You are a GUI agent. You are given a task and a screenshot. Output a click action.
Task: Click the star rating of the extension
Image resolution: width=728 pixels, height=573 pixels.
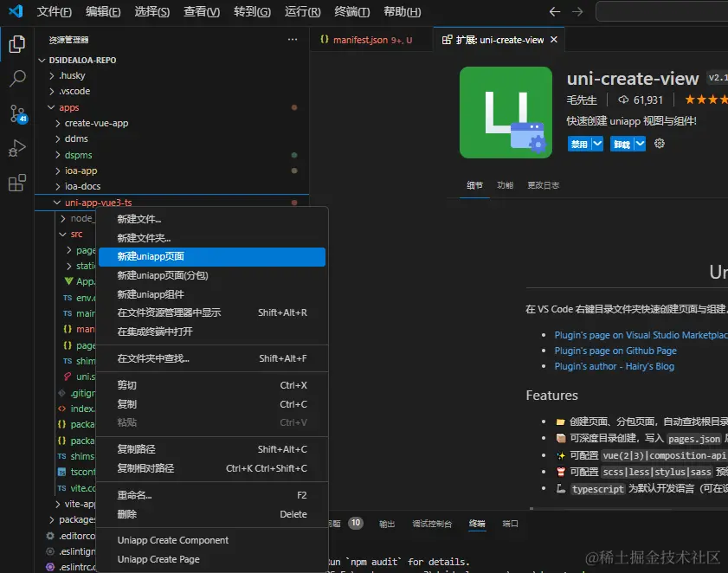click(705, 100)
